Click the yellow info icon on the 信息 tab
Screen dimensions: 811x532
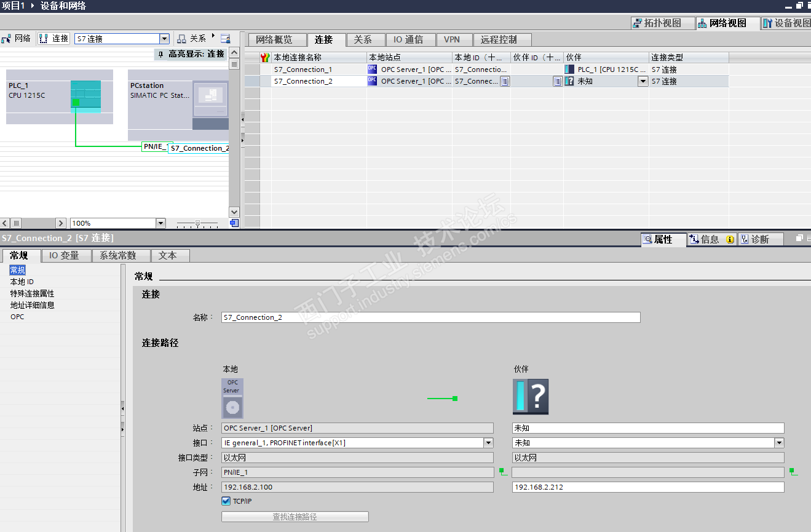(x=730, y=240)
